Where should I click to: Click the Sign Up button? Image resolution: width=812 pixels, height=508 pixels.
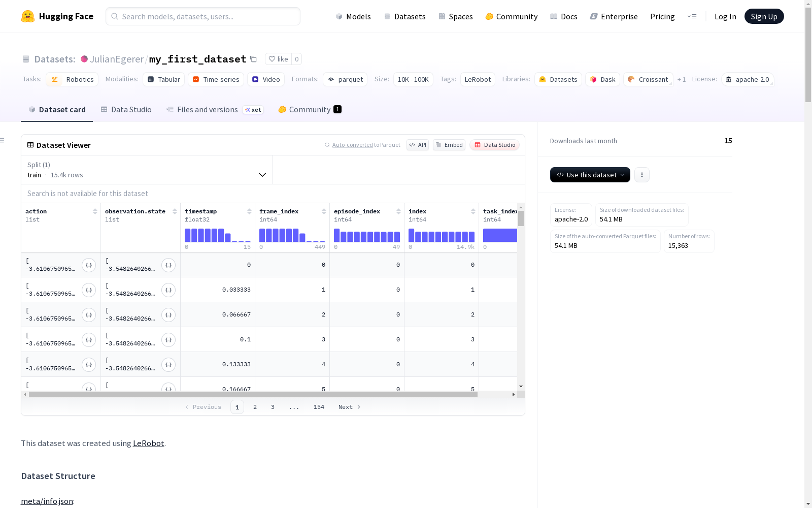tap(764, 16)
